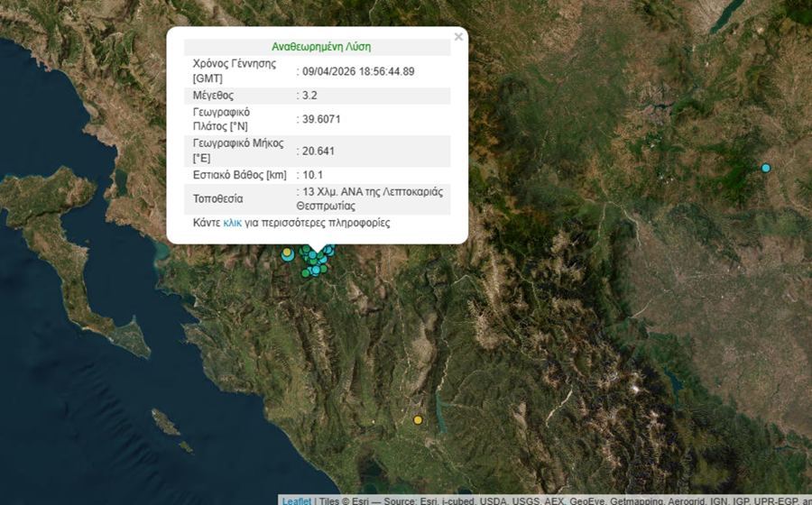Click the "Τοποθεσία" field label
Viewport: 812px width, 505px height.
point(218,198)
